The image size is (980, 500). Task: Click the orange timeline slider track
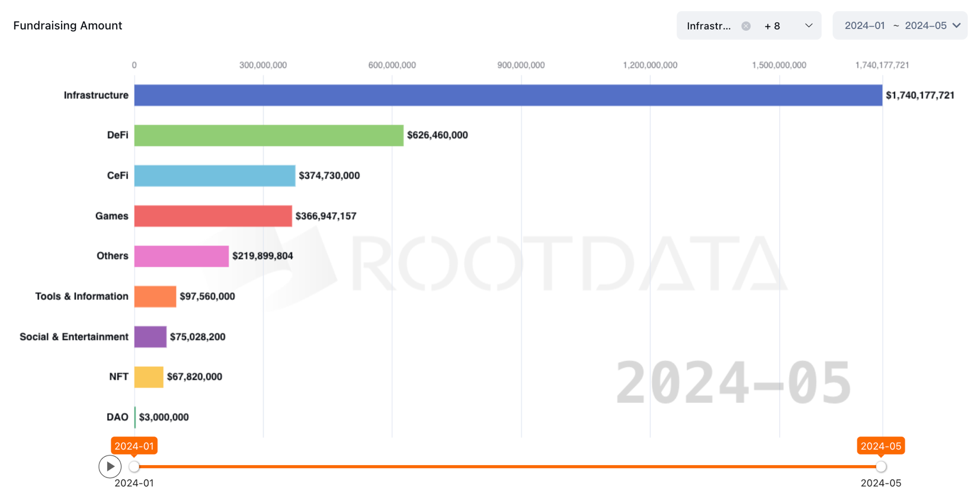[x=508, y=467]
